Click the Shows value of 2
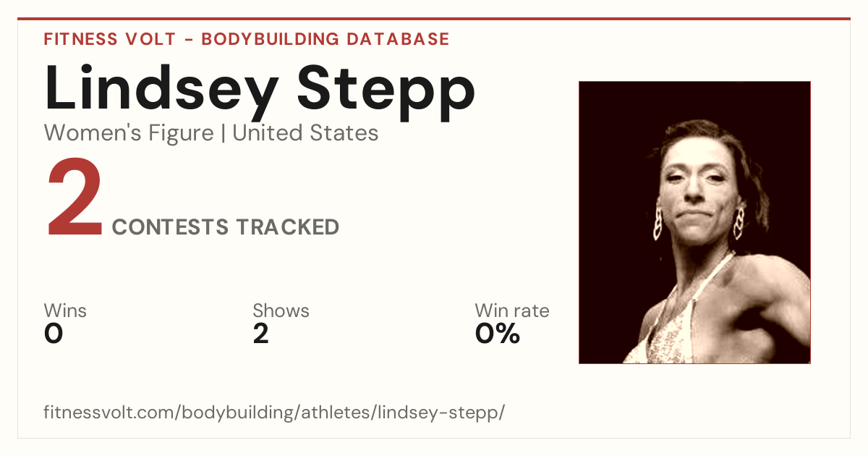This screenshot has width=868, height=456. coord(260,334)
